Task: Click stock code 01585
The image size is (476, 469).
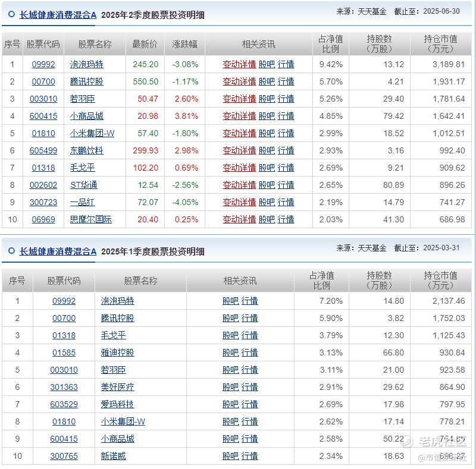Action: [x=64, y=353]
